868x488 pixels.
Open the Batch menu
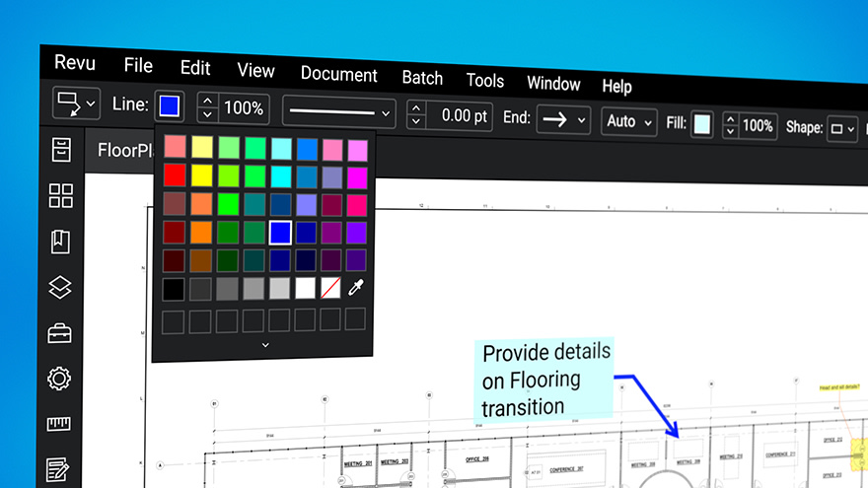point(422,78)
